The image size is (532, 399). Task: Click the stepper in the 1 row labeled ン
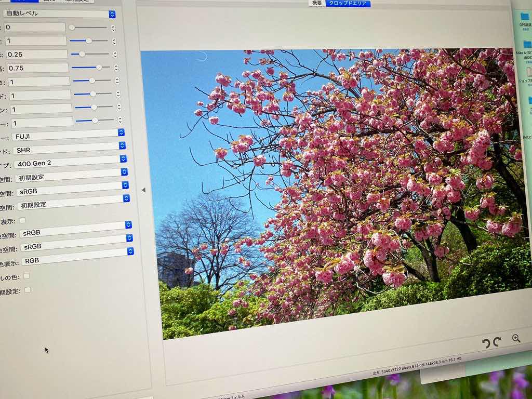click(x=119, y=107)
